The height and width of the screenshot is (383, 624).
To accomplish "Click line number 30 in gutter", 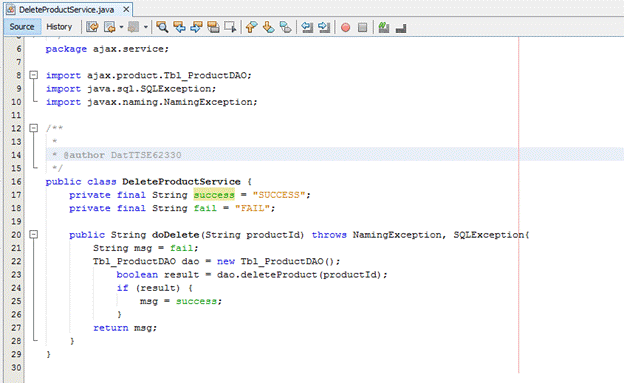I will (16, 367).
